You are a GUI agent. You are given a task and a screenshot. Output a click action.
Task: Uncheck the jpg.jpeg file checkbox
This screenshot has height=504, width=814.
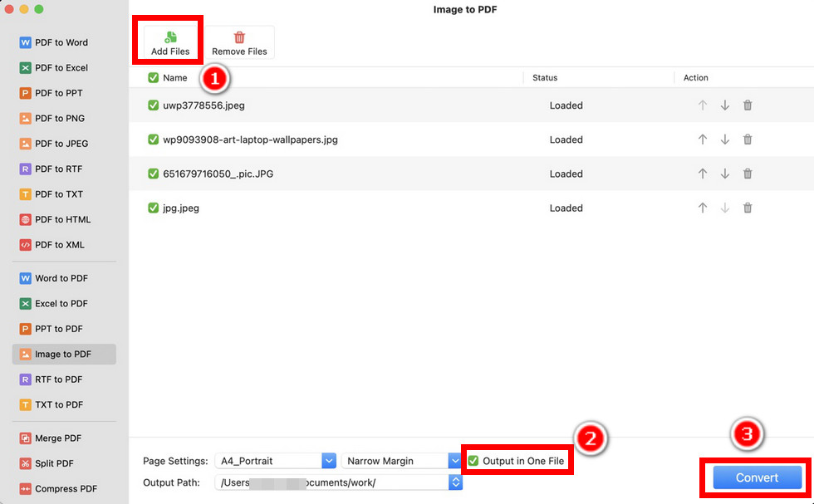click(152, 208)
